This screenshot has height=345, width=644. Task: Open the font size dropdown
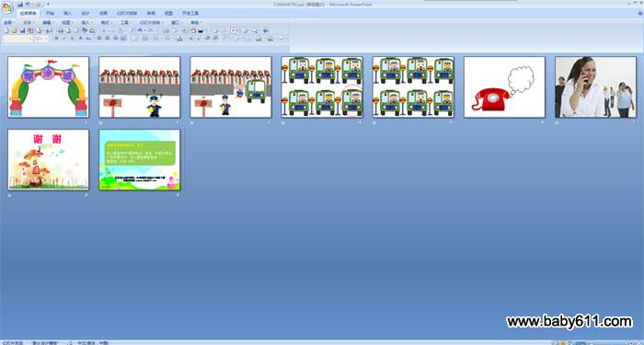(40, 39)
